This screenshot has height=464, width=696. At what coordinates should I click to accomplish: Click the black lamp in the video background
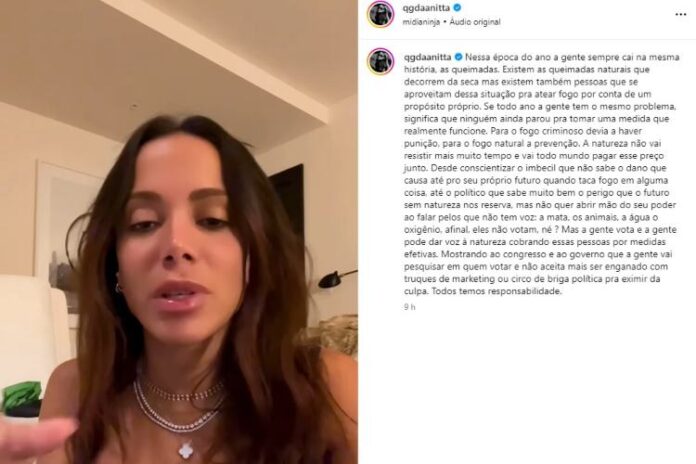click(336, 278)
